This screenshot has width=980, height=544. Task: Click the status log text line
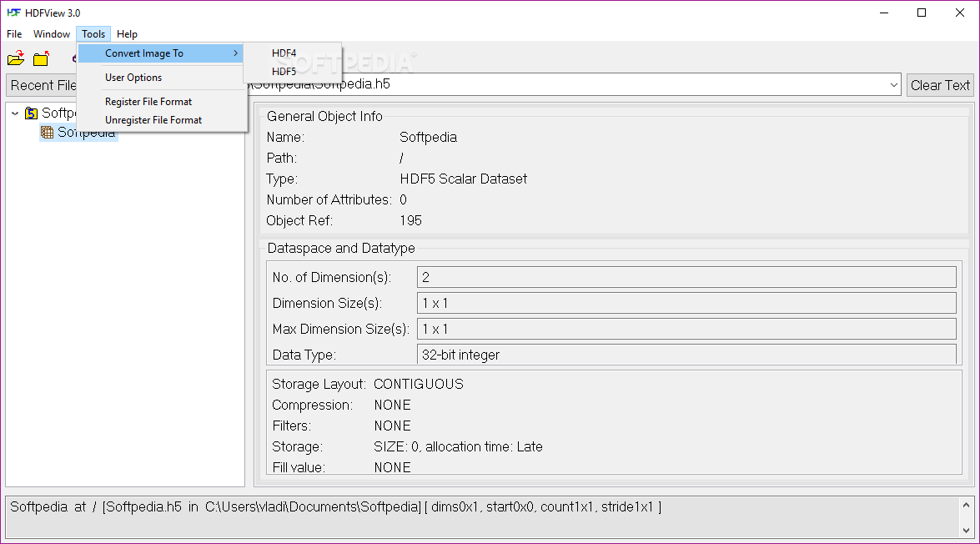click(x=335, y=506)
